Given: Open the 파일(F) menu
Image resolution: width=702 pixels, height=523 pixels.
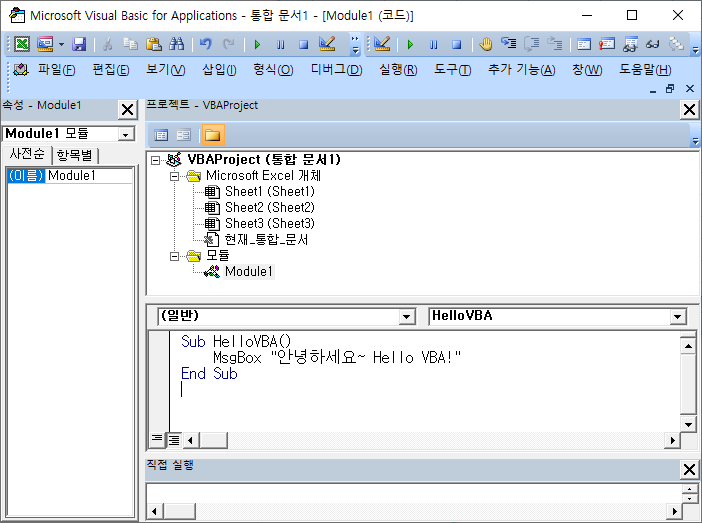Looking at the screenshot, I should 56,69.
